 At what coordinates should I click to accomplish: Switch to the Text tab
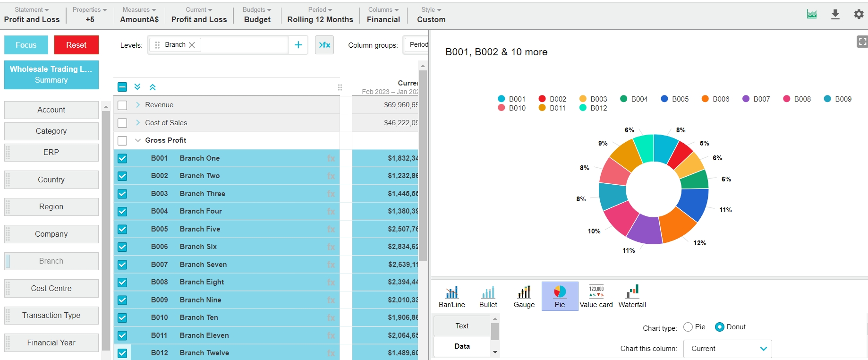tap(462, 326)
